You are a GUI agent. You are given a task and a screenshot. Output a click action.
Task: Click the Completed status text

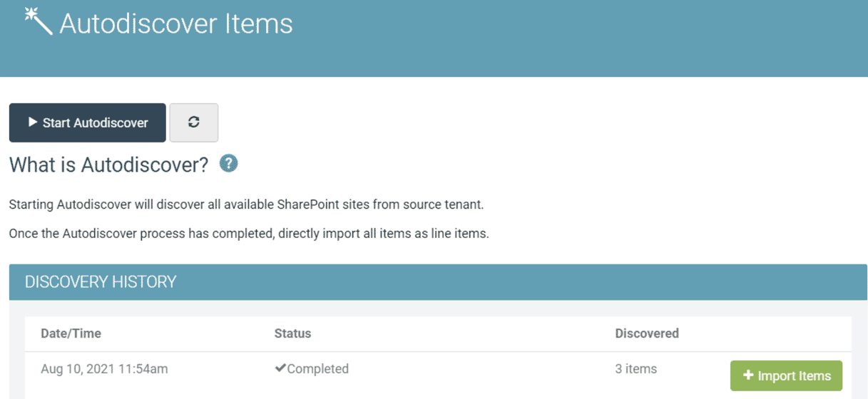click(x=317, y=368)
